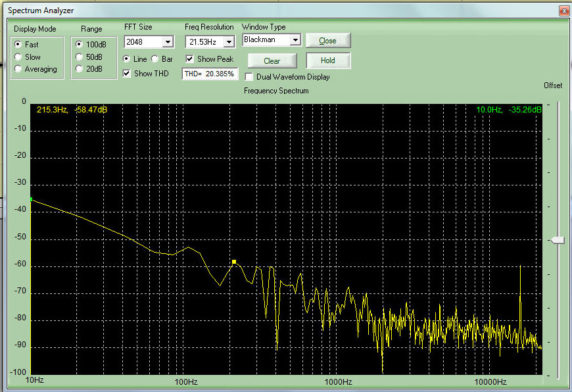Choose Averaging display mode
Screen dimensions: 572x392
[18, 69]
